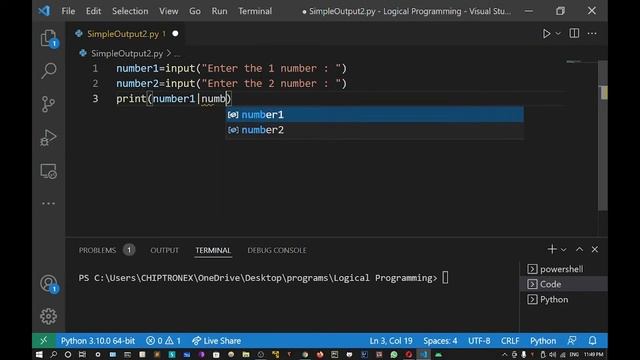Open the Terminal menu
This screenshot has height=360, width=640.
coord(255,11)
